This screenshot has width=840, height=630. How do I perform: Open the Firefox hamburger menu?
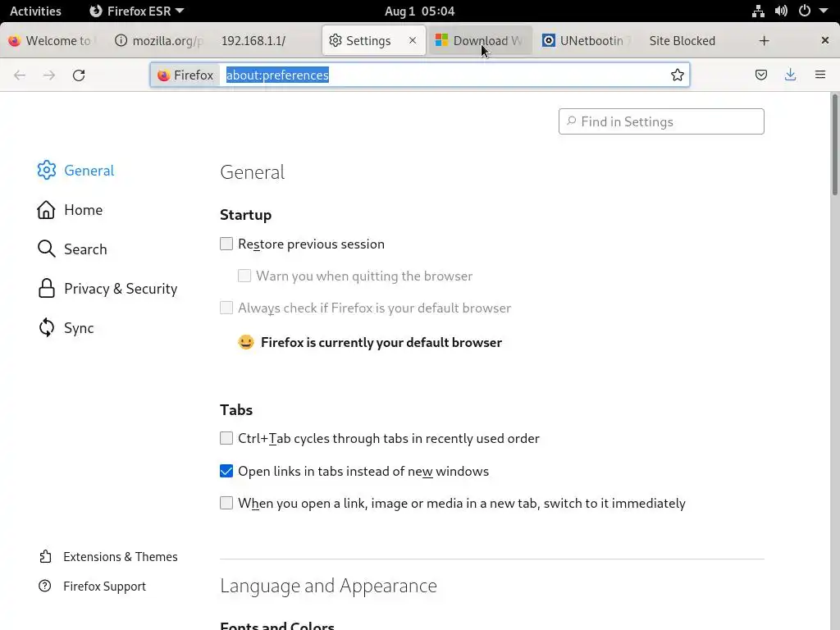coord(819,75)
